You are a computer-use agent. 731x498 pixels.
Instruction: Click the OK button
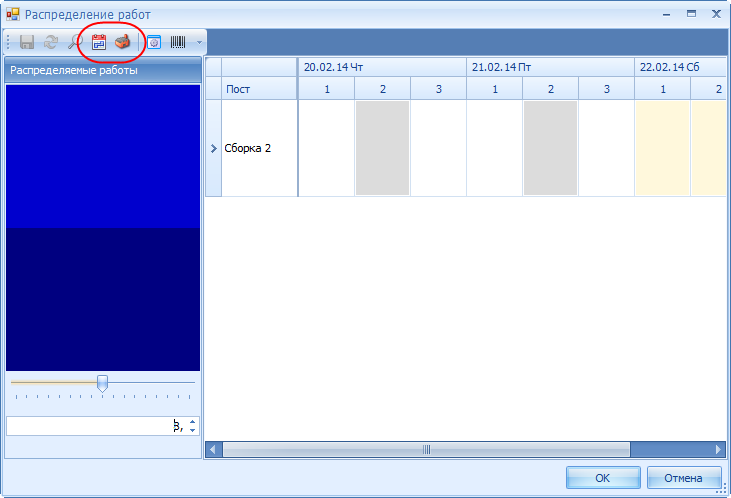click(603, 478)
